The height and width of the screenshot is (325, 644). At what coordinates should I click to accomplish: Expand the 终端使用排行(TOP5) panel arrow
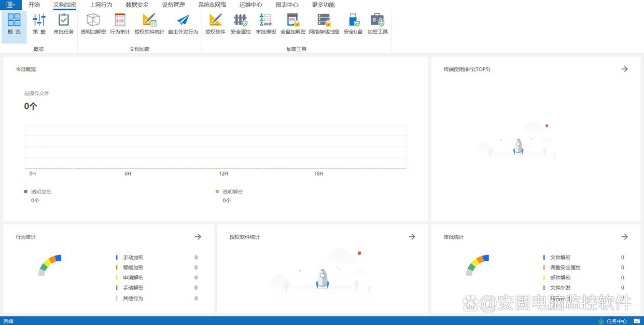point(624,69)
